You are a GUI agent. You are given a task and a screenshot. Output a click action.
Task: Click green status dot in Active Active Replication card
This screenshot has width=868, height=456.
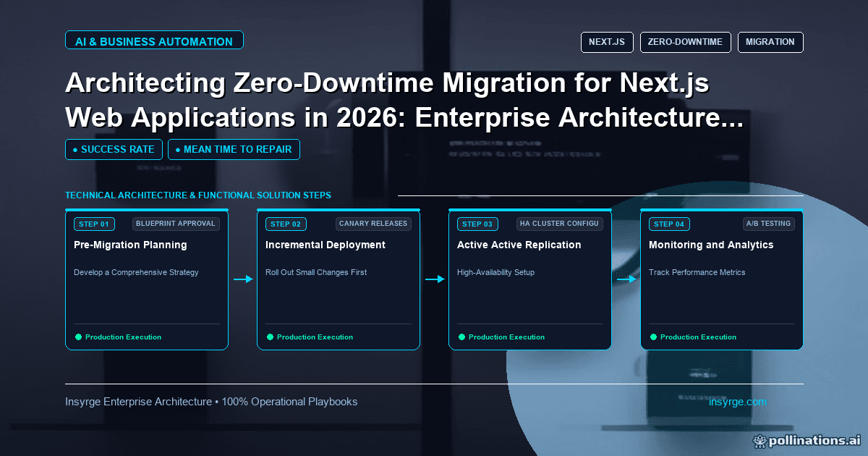click(461, 337)
